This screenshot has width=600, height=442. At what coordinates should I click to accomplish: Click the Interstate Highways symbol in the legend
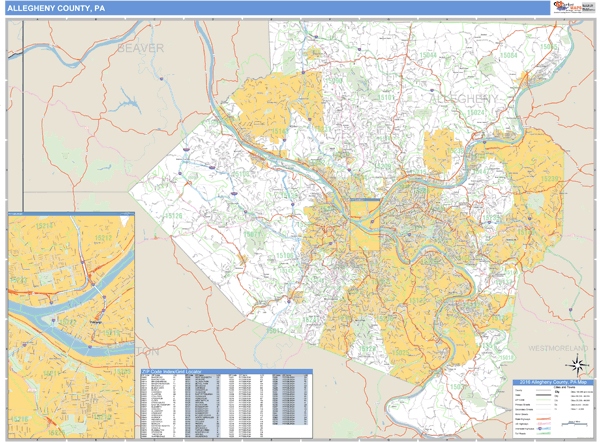(544, 429)
